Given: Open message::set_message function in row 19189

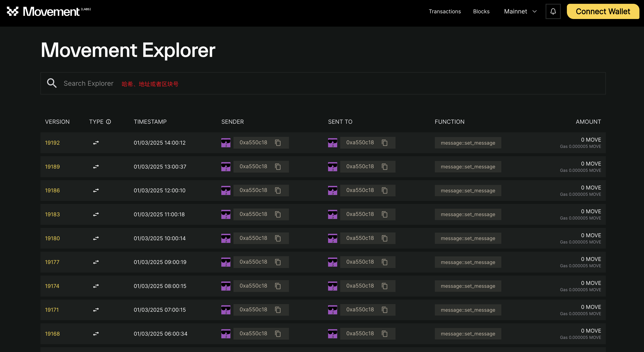Looking at the screenshot, I should click(x=468, y=167).
